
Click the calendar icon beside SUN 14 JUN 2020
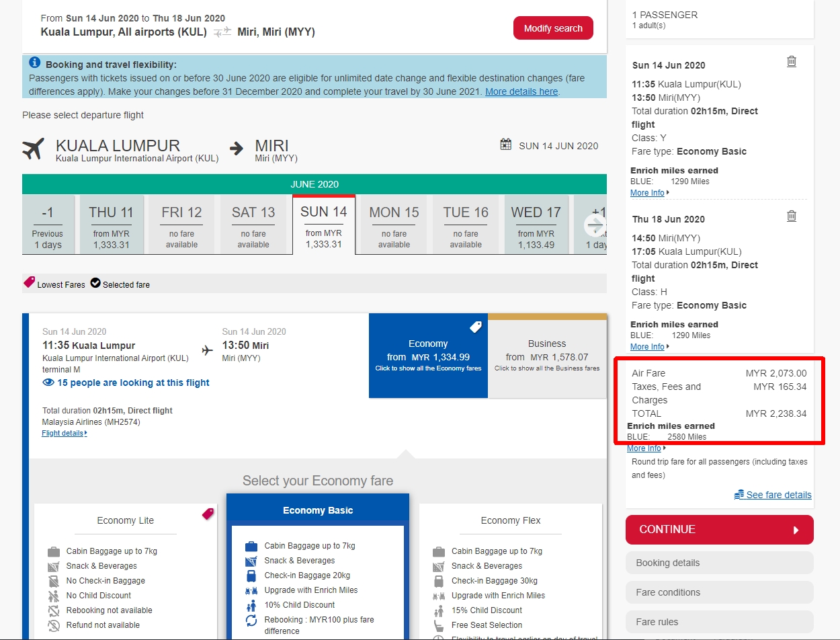(506, 145)
